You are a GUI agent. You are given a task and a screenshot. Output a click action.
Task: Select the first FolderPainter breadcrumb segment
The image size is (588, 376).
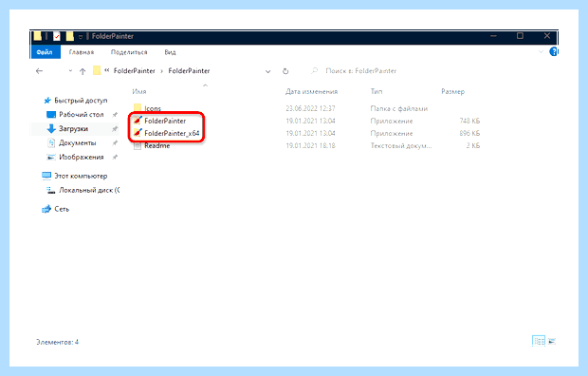135,70
